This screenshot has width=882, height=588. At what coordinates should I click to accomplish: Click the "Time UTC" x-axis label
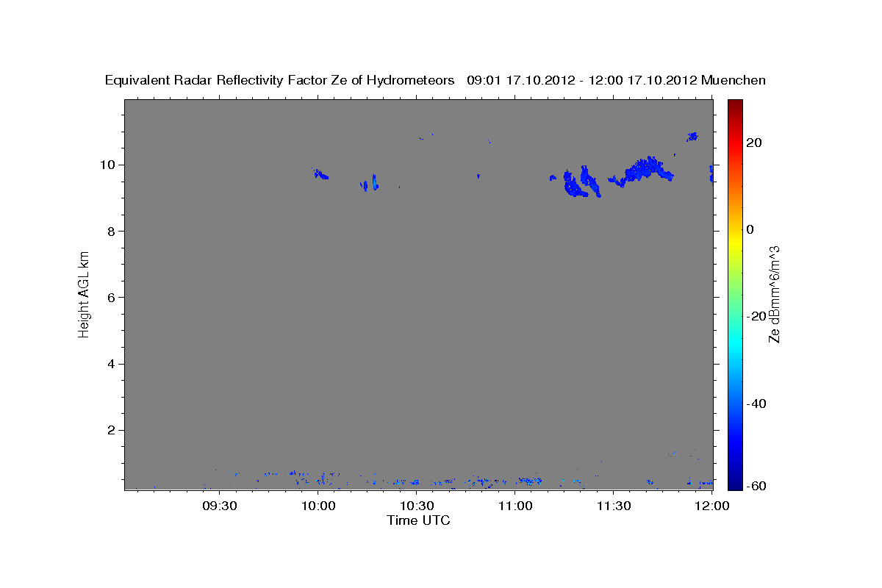pos(418,520)
